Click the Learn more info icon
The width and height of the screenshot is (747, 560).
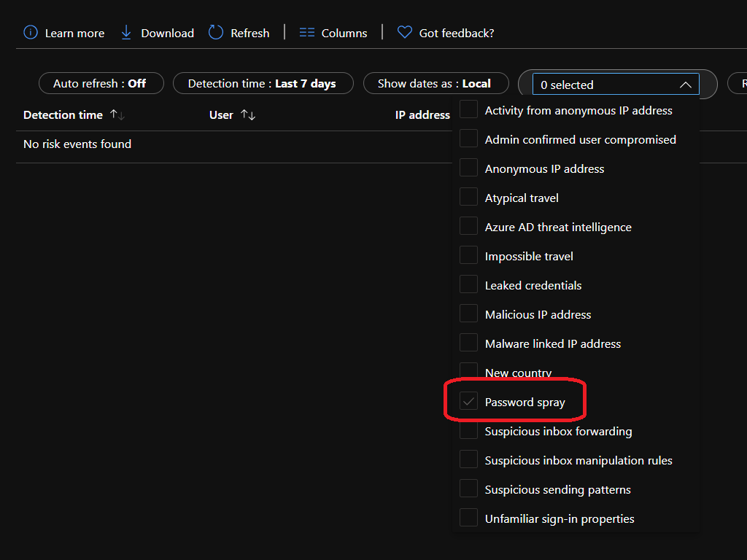tap(30, 33)
